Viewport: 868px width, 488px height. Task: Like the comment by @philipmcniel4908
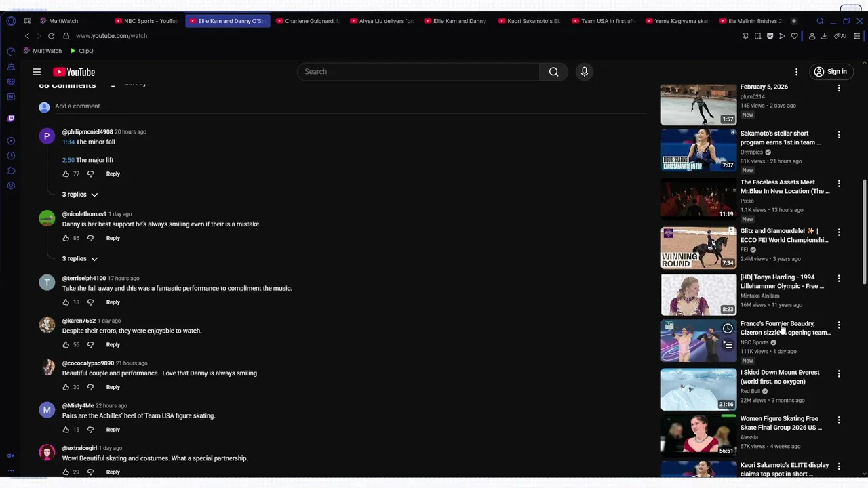(66, 174)
